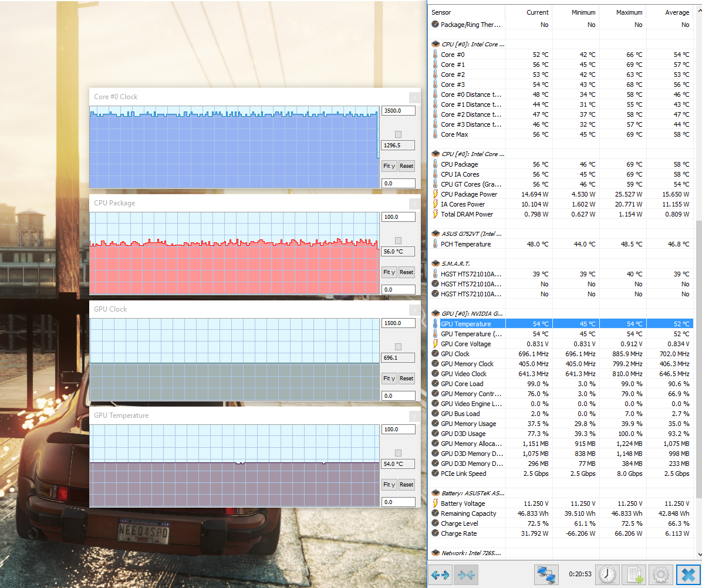Image resolution: width=702 pixels, height=588 pixels.
Task: Click the sensor list vertical scrollbar
Action: pos(698,359)
